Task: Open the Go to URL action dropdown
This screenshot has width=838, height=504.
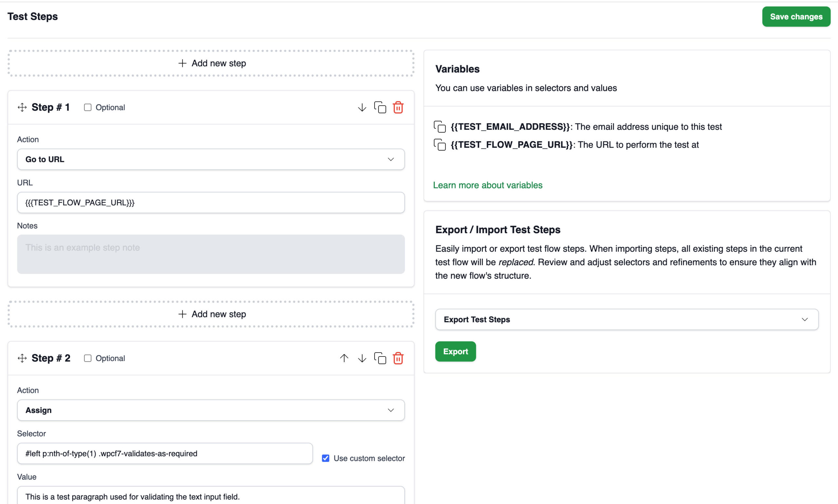Action: 211,159
